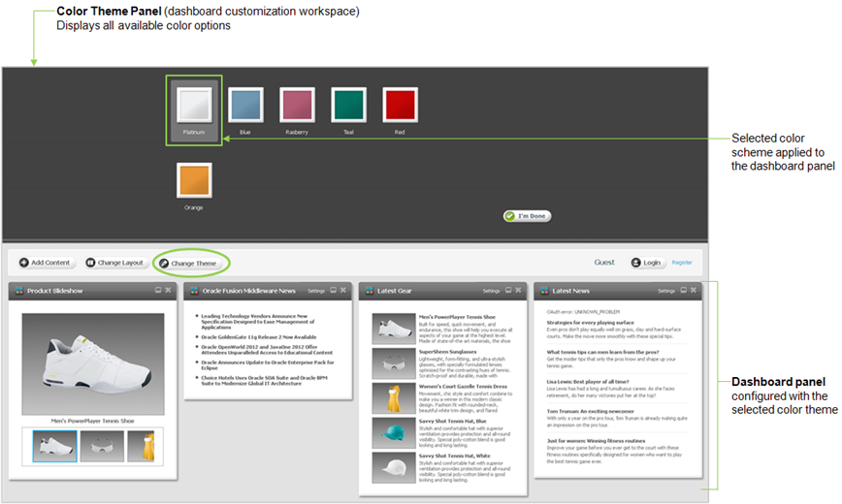Open the Change Layout button
Screen dimensions: 842x504
114,263
